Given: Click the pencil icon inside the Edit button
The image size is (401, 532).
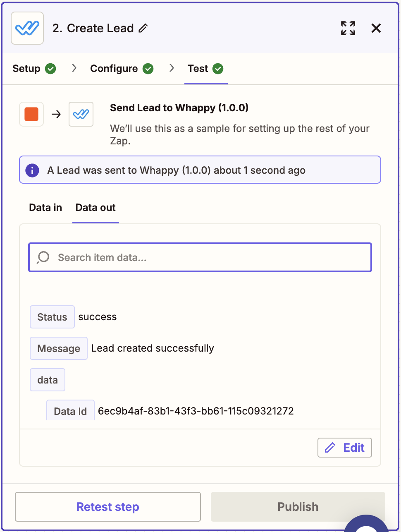Looking at the screenshot, I should pyautogui.click(x=329, y=448).
